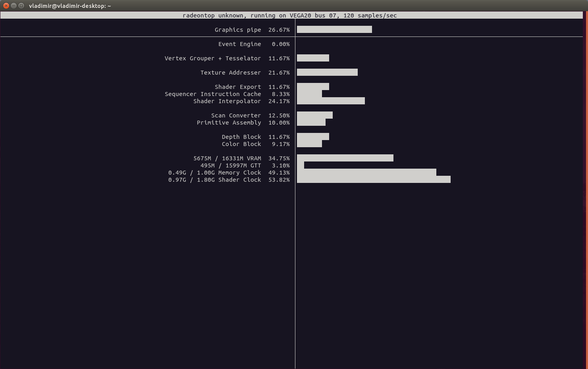Click the terminal minimize button

point(13,6)
